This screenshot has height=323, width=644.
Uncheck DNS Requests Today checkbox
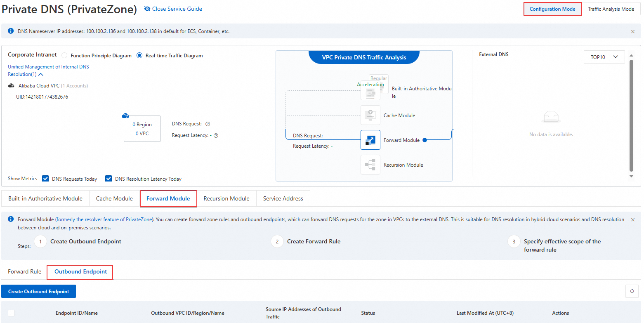(x=46, y=179)
